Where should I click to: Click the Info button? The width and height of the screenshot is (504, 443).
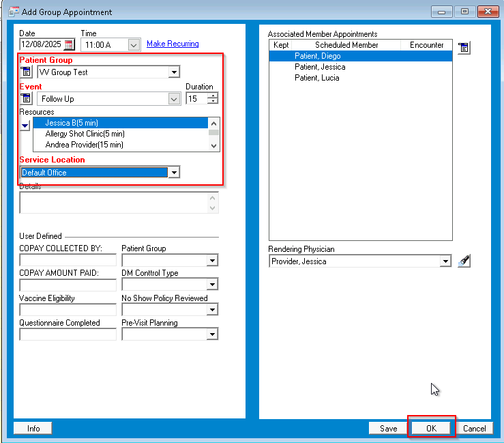point(33,428)
